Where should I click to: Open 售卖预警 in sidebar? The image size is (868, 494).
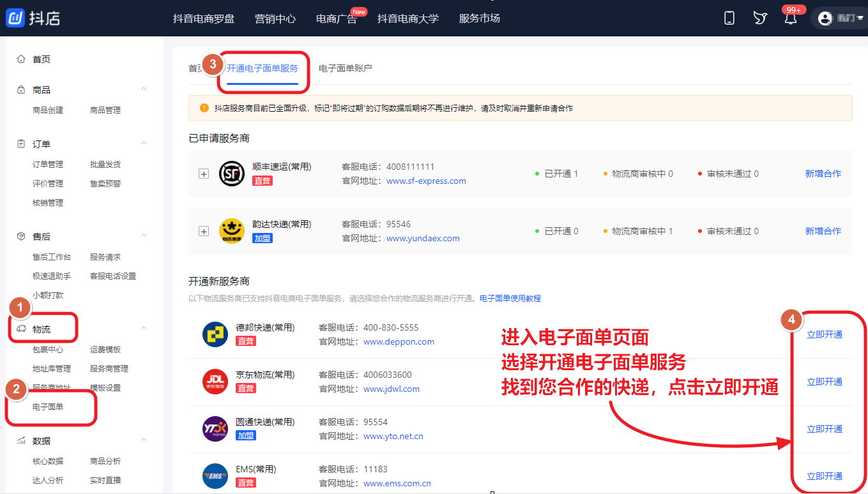(105, 183)
